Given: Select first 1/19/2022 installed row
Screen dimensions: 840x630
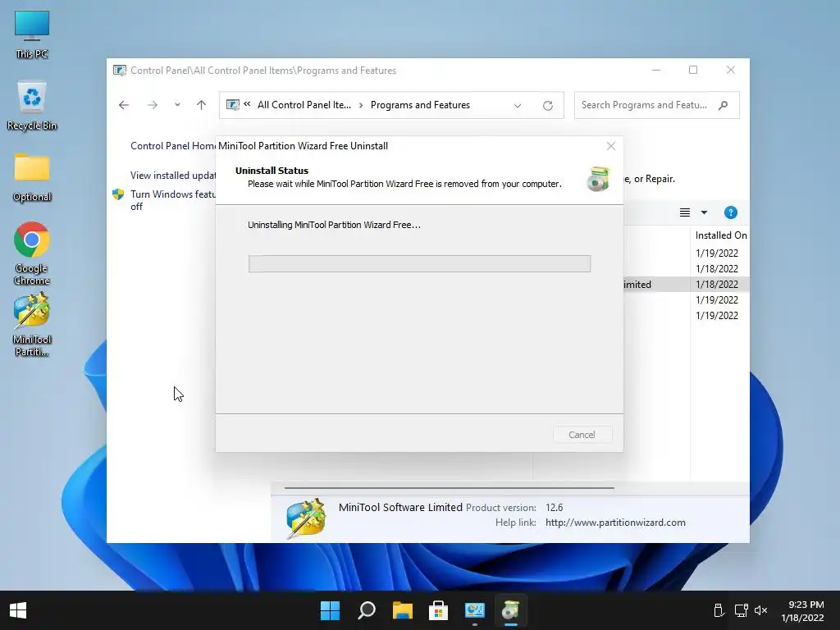Looking at the screenshot, I should 717,253.
